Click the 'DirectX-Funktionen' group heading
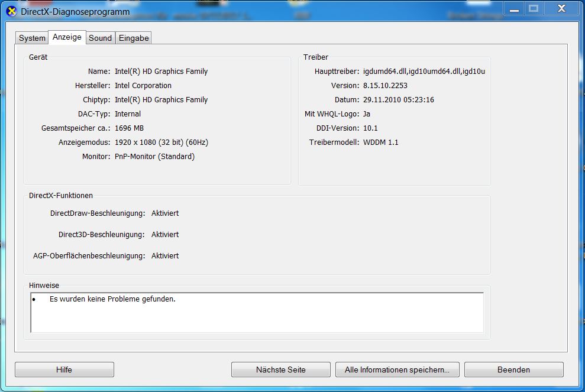Image resolution: width=585 pixels, height=392 pixels. pyautogui.click(x=61, y=196)
